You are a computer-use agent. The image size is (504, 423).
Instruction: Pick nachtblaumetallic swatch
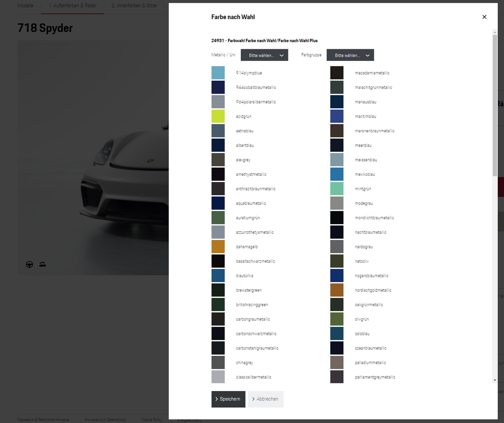(x=337, y=232)
